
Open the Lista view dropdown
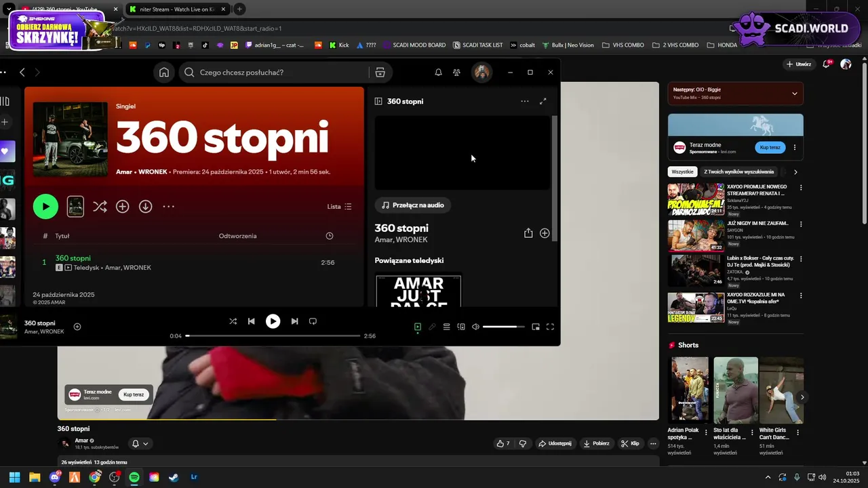pyautogui.click(x=339, y=207)
